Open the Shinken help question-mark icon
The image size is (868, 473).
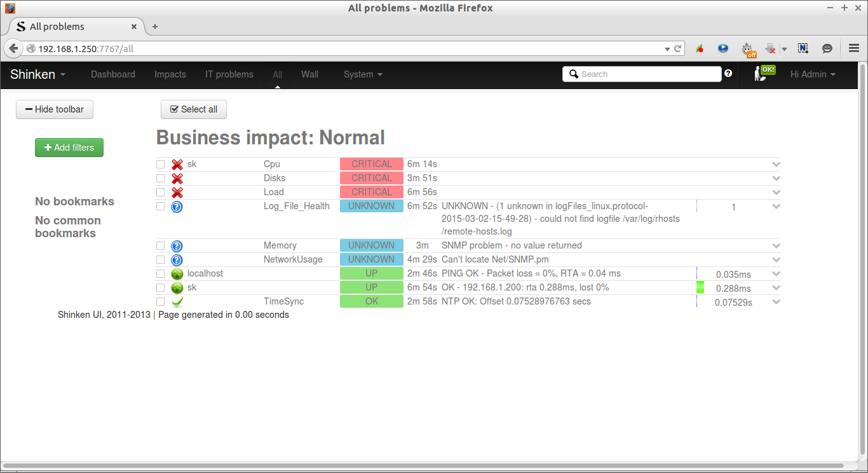point(728,74)
